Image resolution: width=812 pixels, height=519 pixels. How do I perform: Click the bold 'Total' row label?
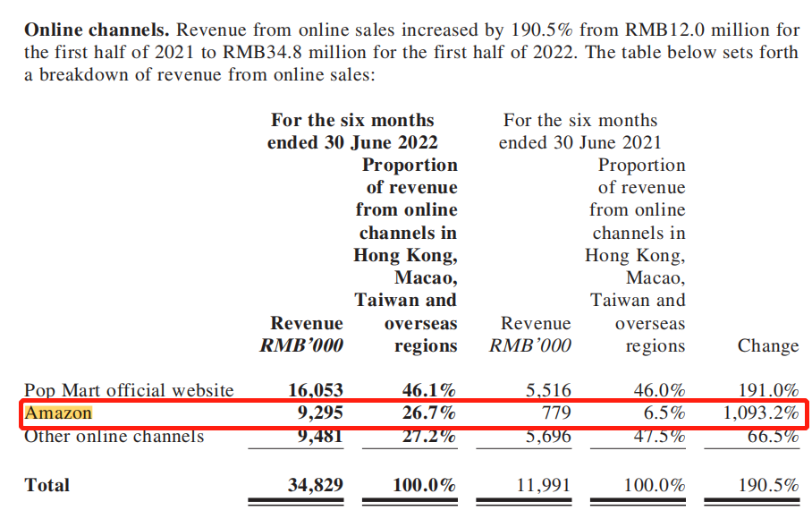(47, 485)
